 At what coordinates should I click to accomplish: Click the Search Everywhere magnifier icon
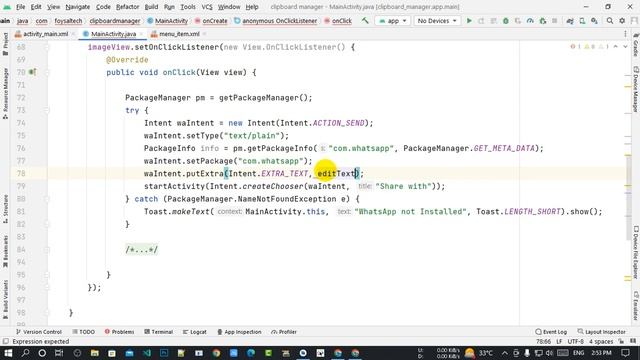tap(610, 20)
